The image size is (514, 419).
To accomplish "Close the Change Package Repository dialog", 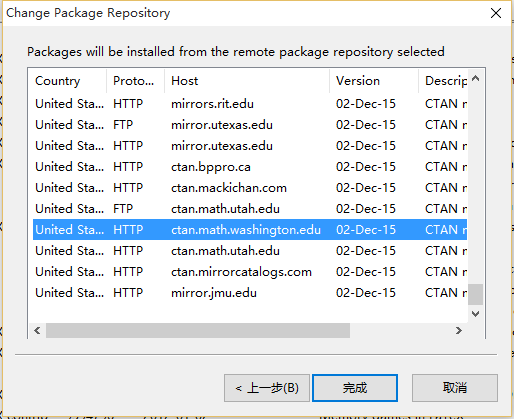I will coord(496,13).
